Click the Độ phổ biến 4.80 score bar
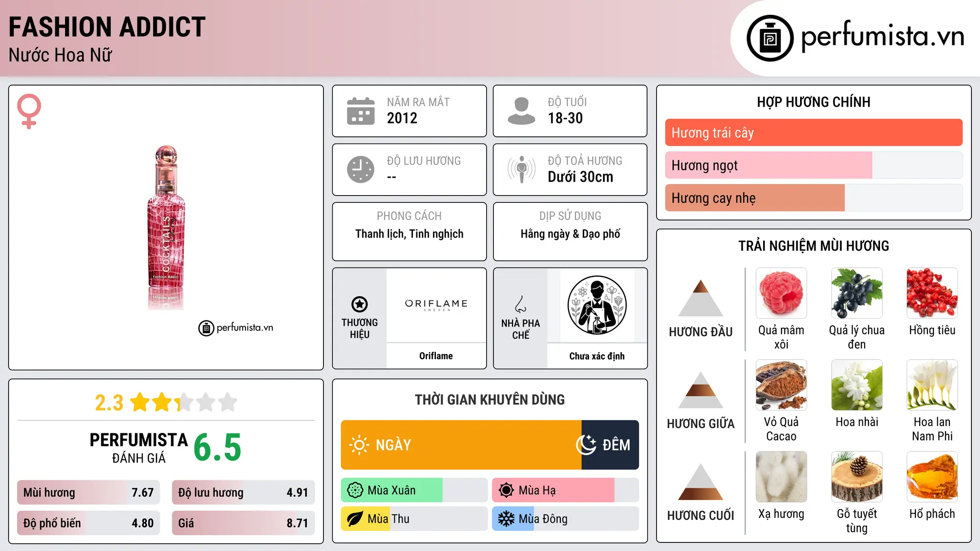Screen dimensions: 980x551 pyautogui.click(x=89, y=523)
